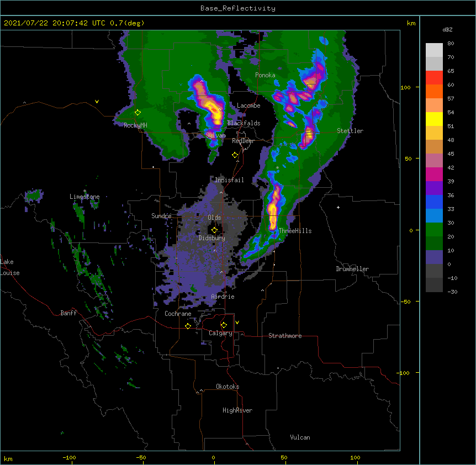Click the RockyMH label
Screen dimensions: 476x465
pos(135,125)
